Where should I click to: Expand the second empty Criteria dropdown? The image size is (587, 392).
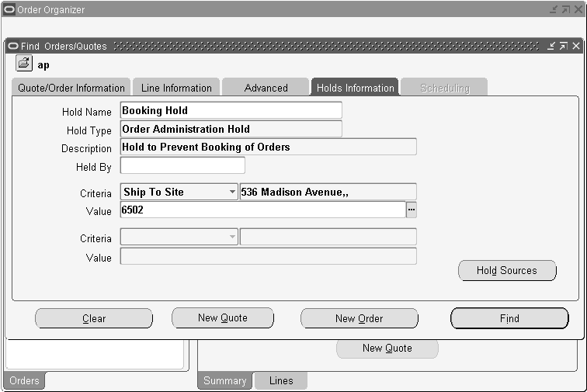click(x=232, y=237)
